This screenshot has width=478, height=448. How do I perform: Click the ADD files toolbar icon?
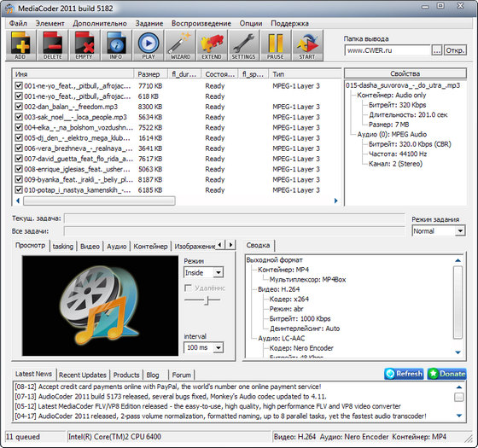(x=20, y=45)
